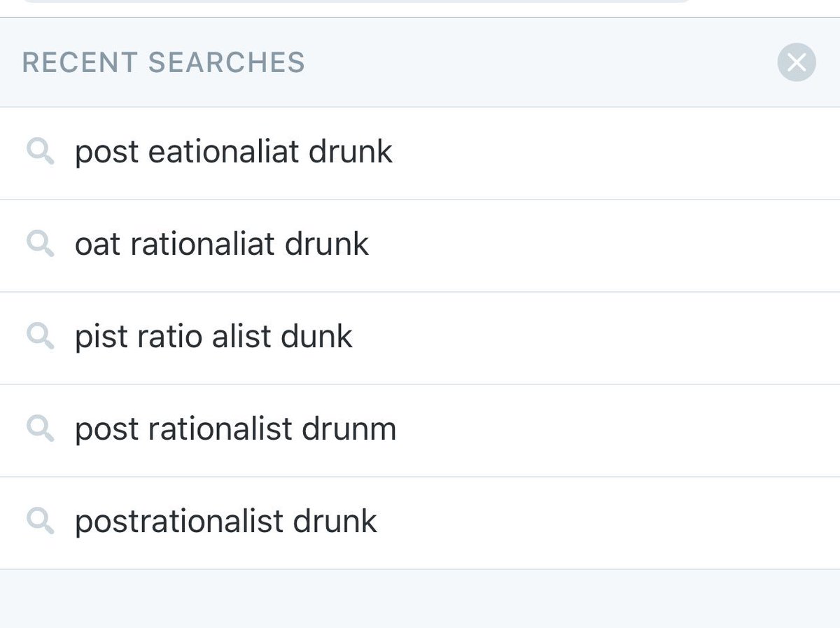Screen dimensions: 840x628
Task: Choose the 'postrationalist drunk' recent search
Action: pyautogui.click(x=225, y=522)
